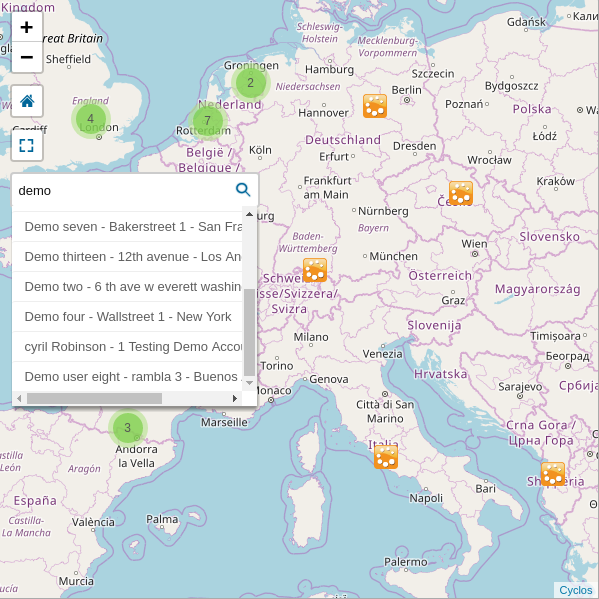The image size is (599, 599).
Task: Click the search field containing demo
Action: (x=124, y=190)
